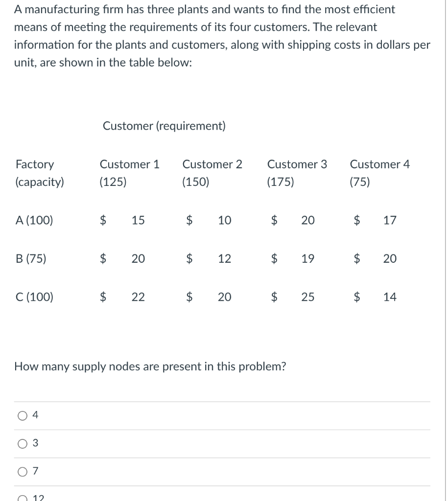Click the Customer 3 column header
This screenshot has height=501, width=448.
pos(297,164)
